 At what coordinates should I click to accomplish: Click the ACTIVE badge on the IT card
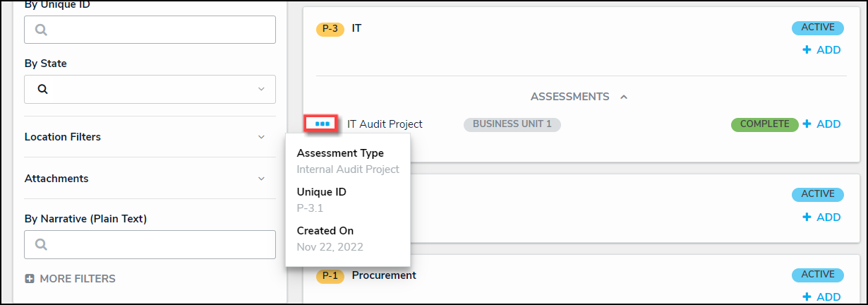pyautogui.click(x=817, y=28)
